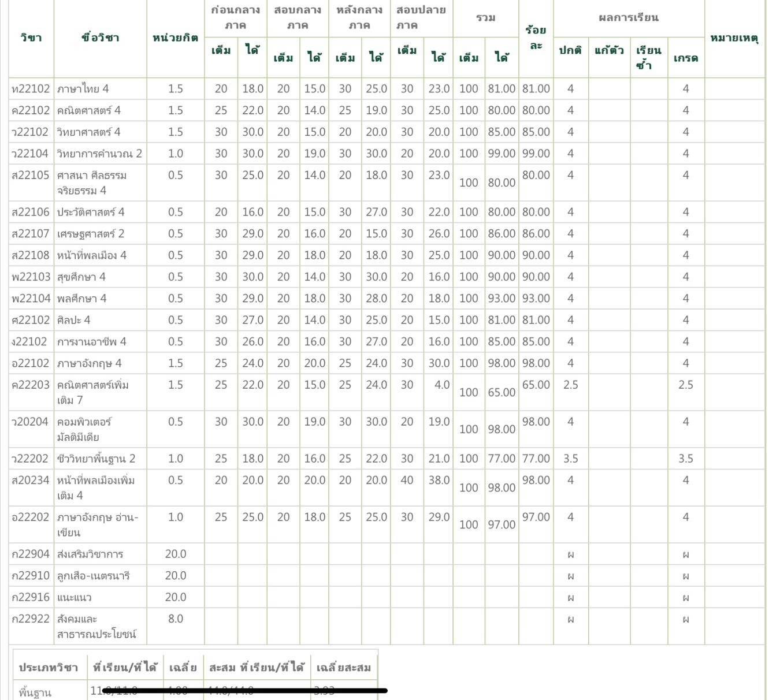Click the 'ประเภทวิชา' summary header
780x700 pixels.
click(x=49, y=668)
